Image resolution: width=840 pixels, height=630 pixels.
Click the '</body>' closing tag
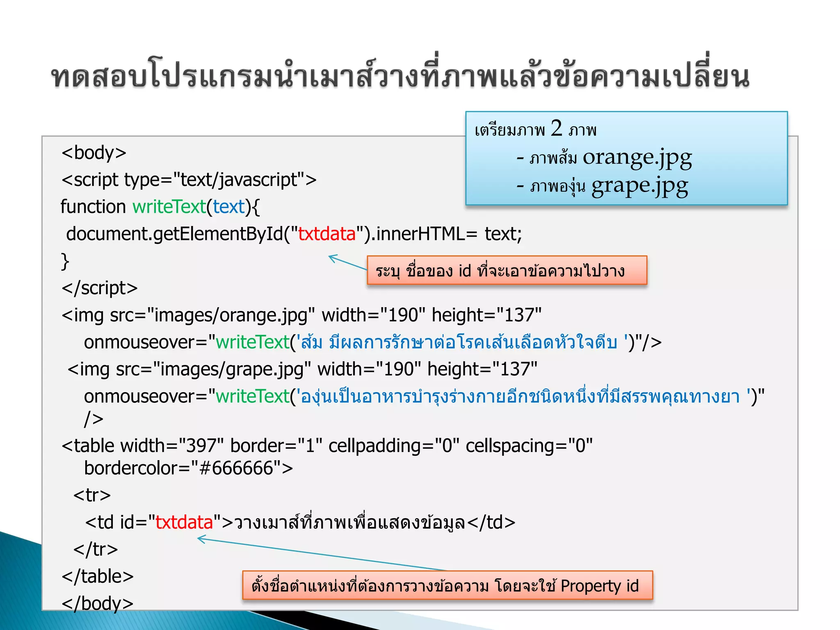[x=98, y=603]
